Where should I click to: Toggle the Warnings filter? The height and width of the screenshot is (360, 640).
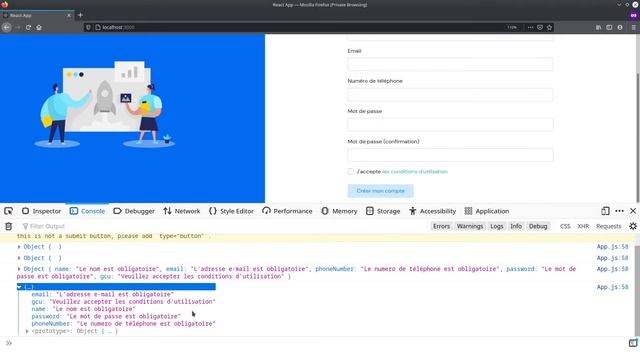(x=470, y=226)
